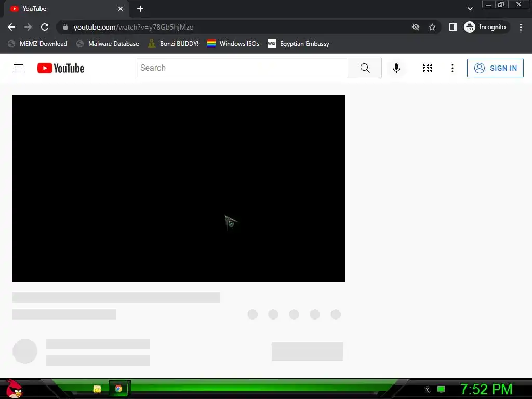Click the browser forward arrow
This screenshot has height=399, width=532.
coord(28,27)
